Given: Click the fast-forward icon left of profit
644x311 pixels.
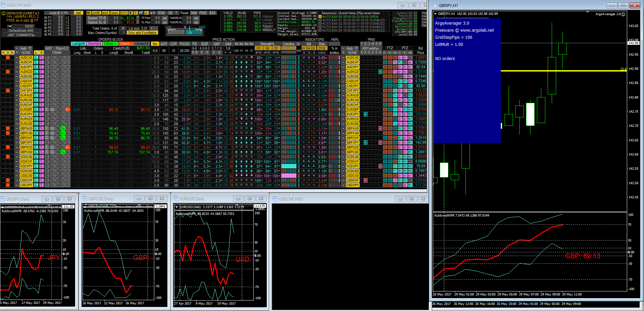Looking at the screenshot, I should [89, 13].
